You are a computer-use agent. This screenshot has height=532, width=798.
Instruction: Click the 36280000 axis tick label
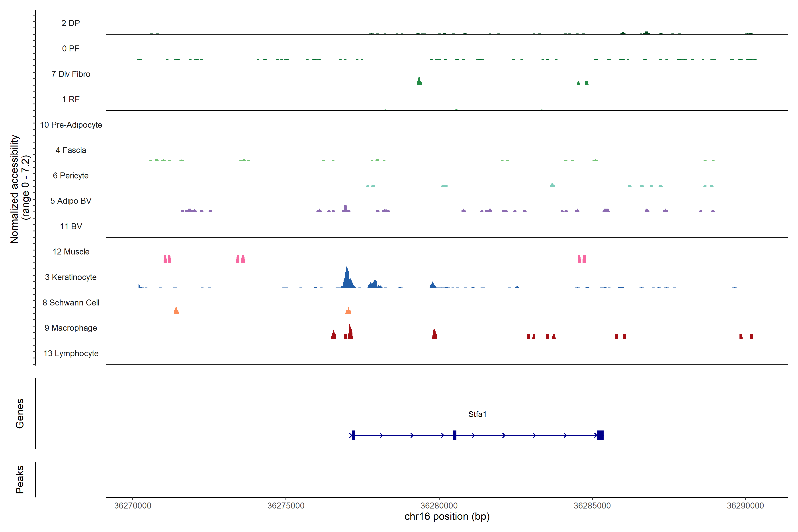439,506
